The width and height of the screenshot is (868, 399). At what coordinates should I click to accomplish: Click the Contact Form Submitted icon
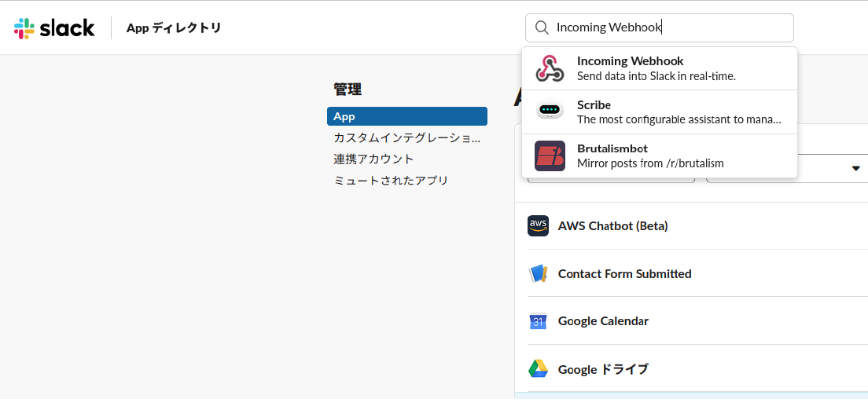(x=538, y=273)
